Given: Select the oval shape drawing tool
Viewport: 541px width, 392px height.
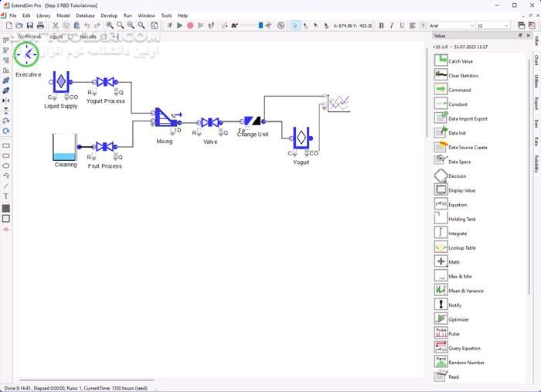Looking at the screenshot, I should (6, 165).
